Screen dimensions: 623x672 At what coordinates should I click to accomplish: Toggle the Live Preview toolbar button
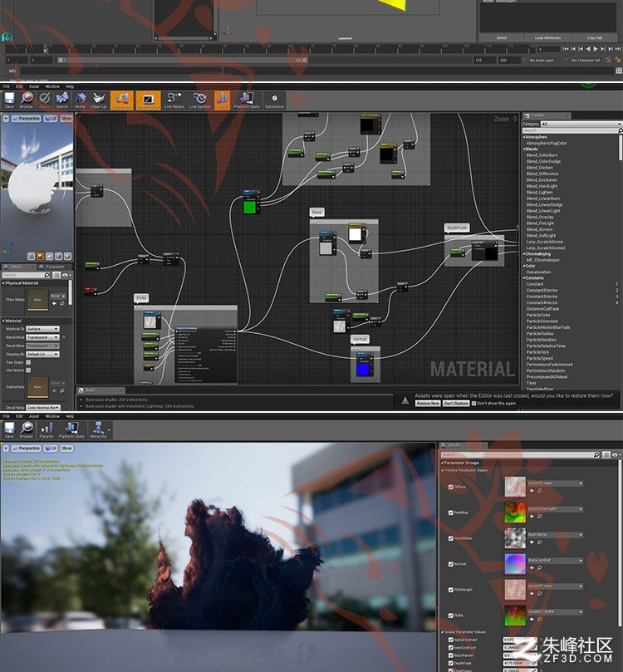(x=148, y=101)
